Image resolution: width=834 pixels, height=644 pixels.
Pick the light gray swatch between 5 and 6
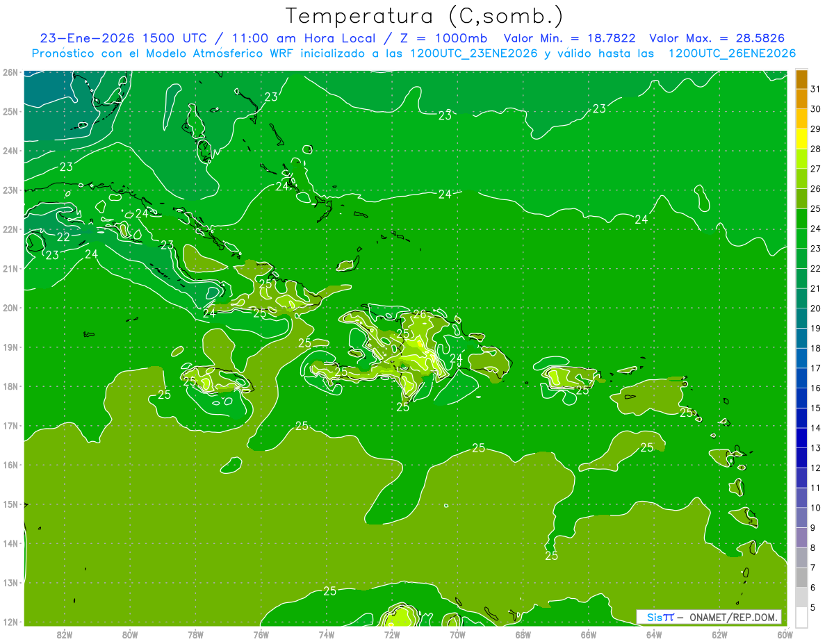tap(801, 597)
